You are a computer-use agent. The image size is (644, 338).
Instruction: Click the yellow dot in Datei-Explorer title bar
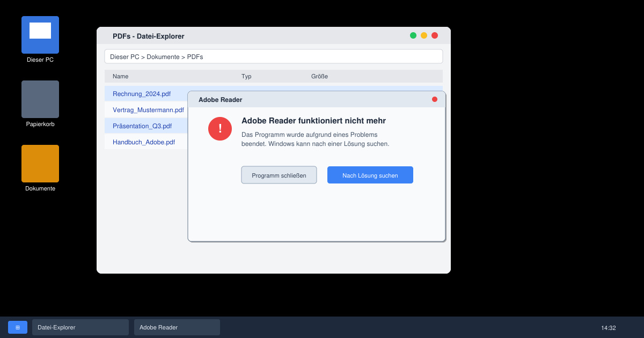[x=424, y=35]
